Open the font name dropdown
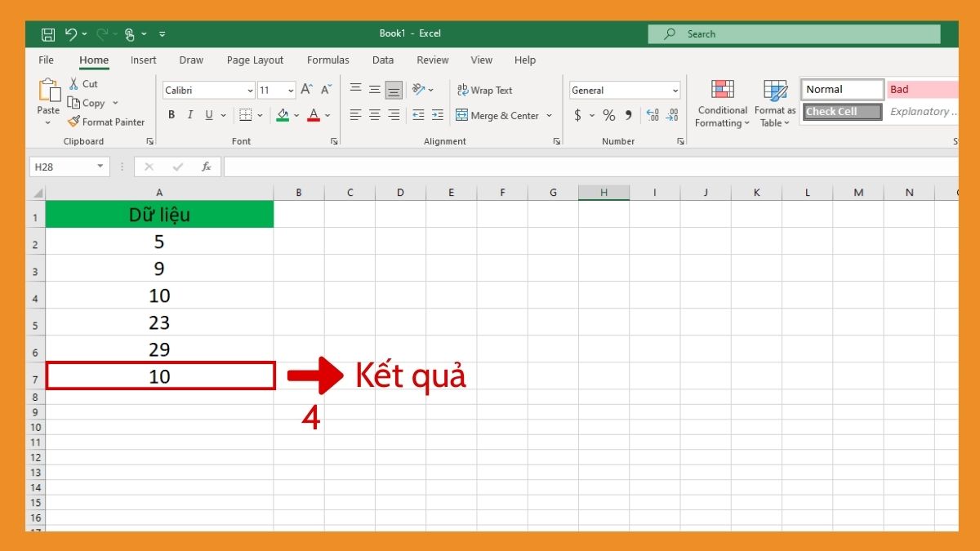This screenshot has height=551, width=980. pyautogui.click(x=249, y=90)
